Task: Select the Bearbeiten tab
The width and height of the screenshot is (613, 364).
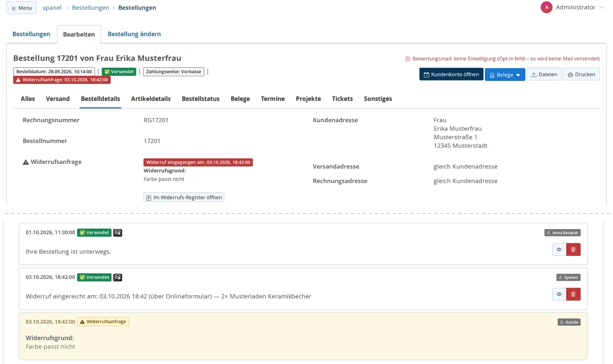Action: pyautogui.click(x=79, y=34)
